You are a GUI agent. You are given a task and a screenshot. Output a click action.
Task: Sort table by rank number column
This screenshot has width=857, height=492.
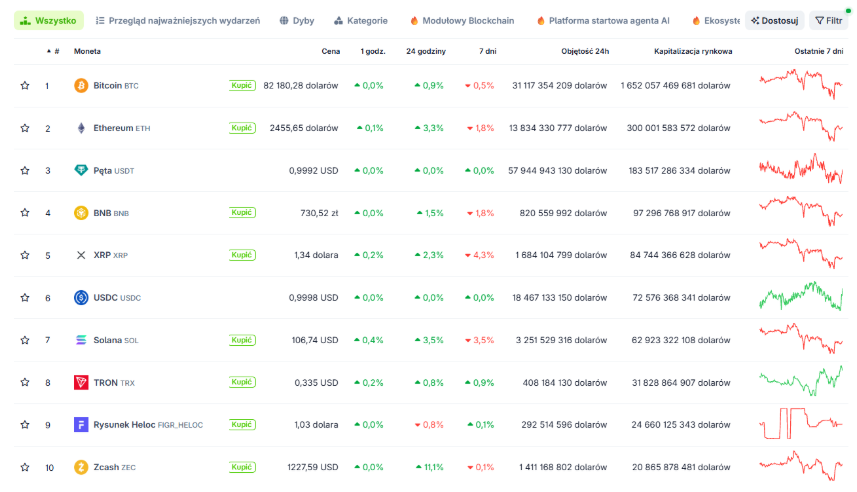point(53,51)
